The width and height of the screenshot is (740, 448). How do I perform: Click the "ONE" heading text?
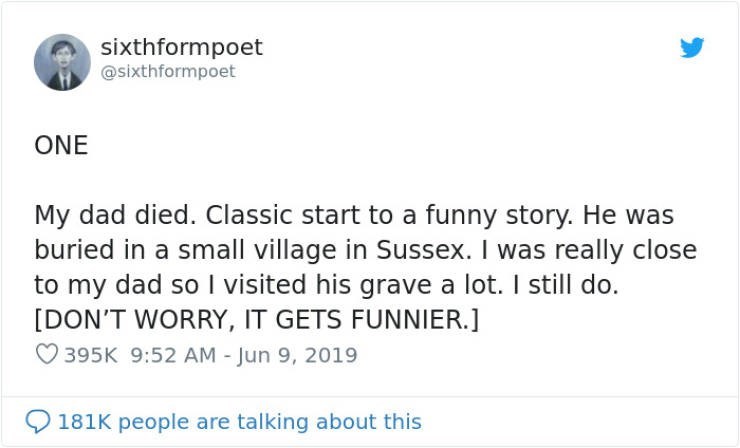click(x=61, y=146)
